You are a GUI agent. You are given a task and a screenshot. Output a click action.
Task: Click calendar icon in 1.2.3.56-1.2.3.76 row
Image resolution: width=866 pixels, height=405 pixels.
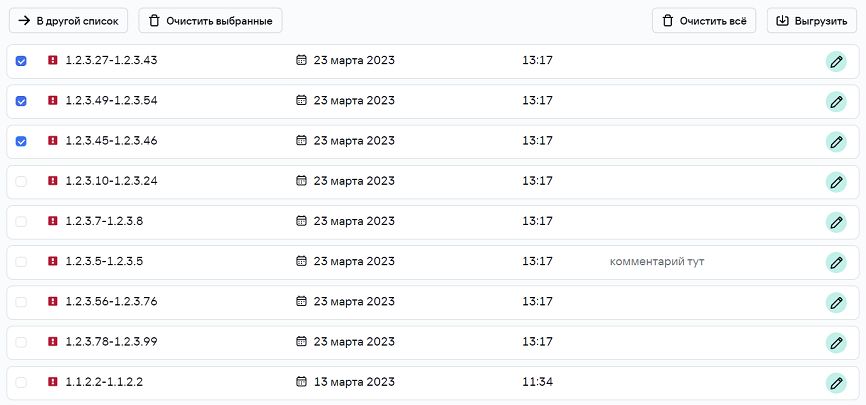[x=301, y=301]
